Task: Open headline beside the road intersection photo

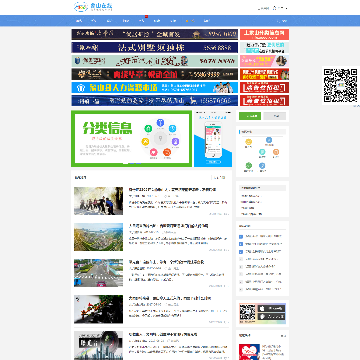Action: click(166, 262)
